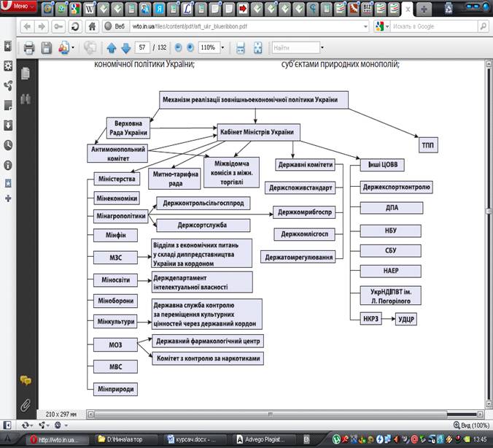Open the comments panel icon
Image resolution: width=493 pixels, height=448 pixels.
(x=26, y=380)
